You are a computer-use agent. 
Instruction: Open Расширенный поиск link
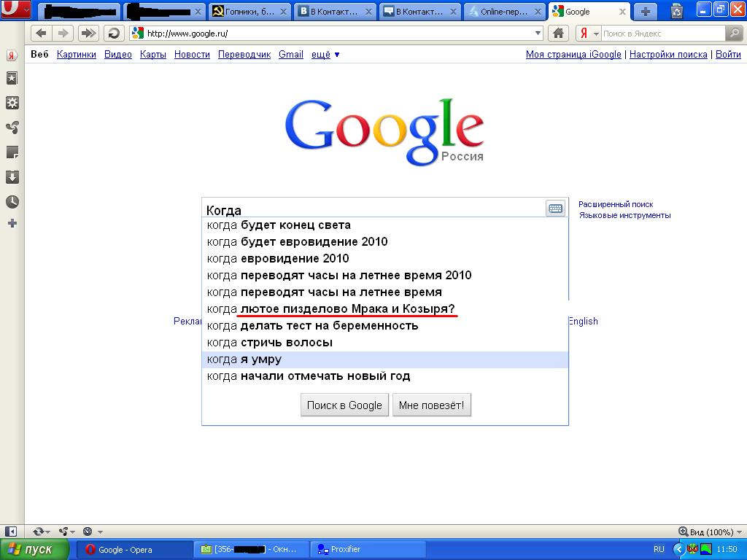pyautogui.click(x=616, y=204)
